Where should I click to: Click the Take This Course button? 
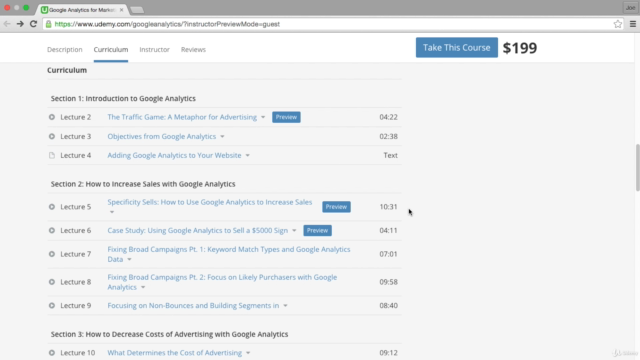[457, 47]
